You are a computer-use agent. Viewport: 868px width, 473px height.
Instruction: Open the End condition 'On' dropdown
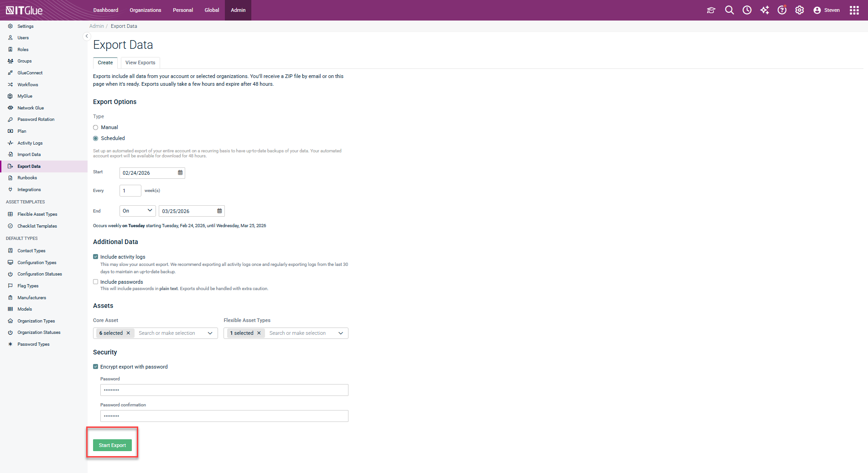(137, 211)
